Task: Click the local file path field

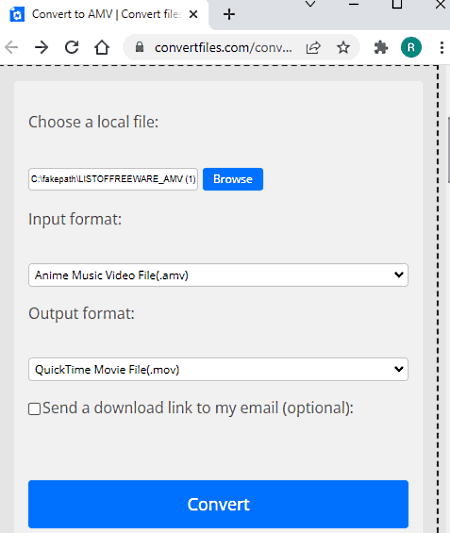Action: (113, 179)
